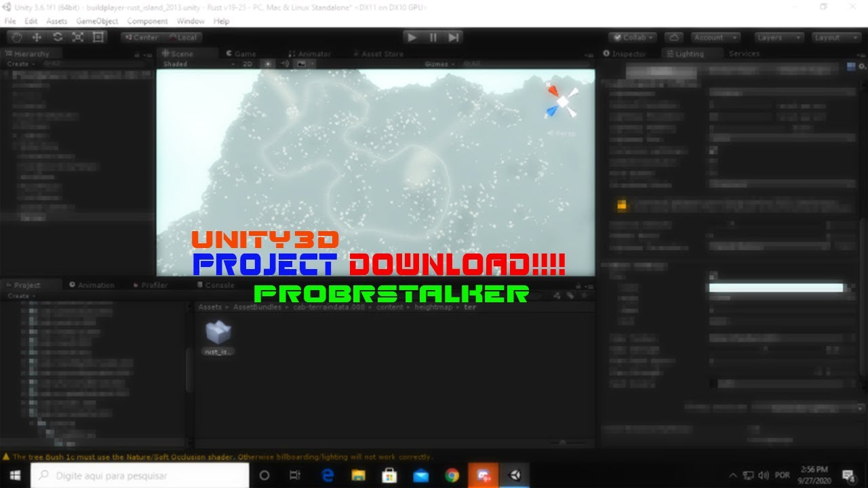Select the Rotate tool in toolbar
The height and width of the screenshot is (488, 868).
(x=57, y=37)
